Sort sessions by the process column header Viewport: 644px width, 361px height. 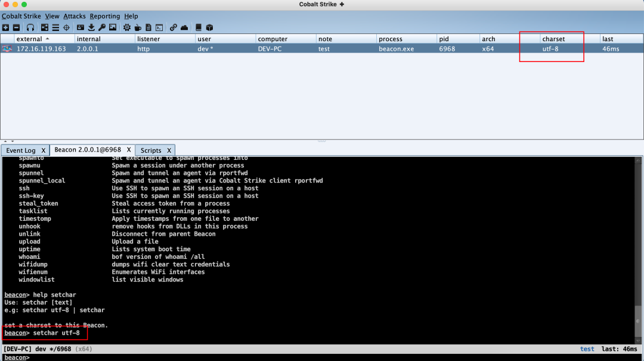[x=407, y=39]
